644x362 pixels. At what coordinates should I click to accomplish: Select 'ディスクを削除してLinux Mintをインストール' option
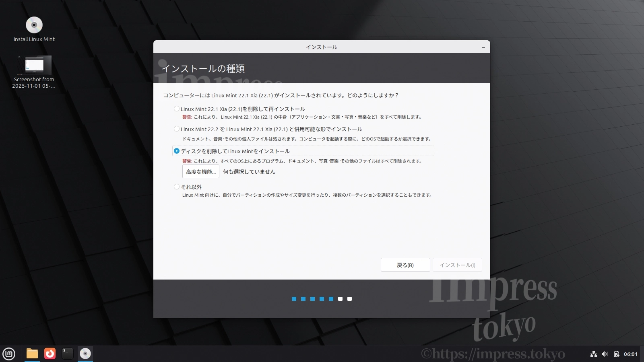coord(176,151)
